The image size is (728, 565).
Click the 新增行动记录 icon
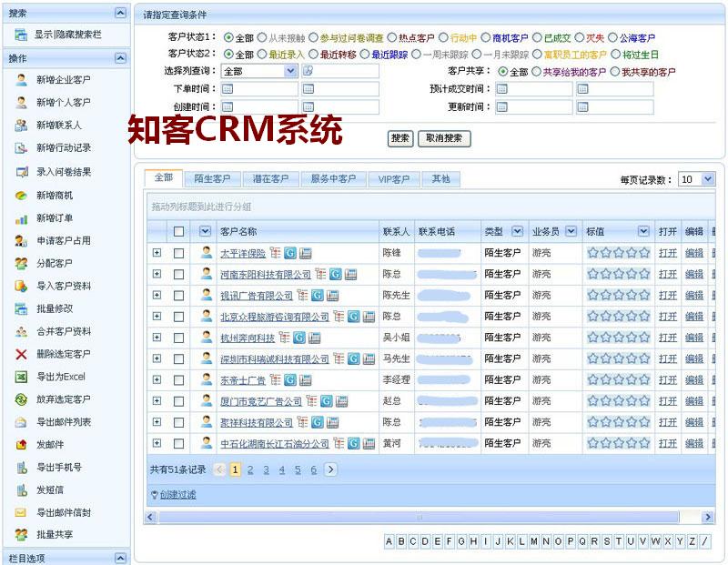pos(21,147)
